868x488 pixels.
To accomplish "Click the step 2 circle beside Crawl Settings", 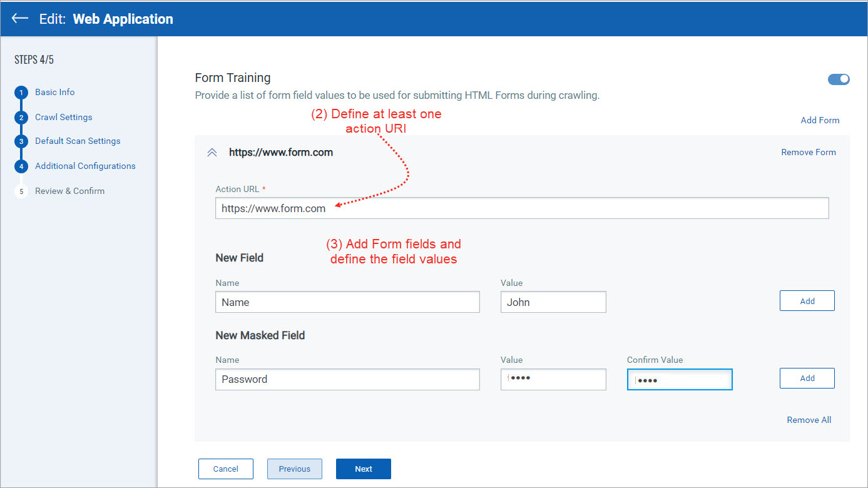I will point(22,117).
